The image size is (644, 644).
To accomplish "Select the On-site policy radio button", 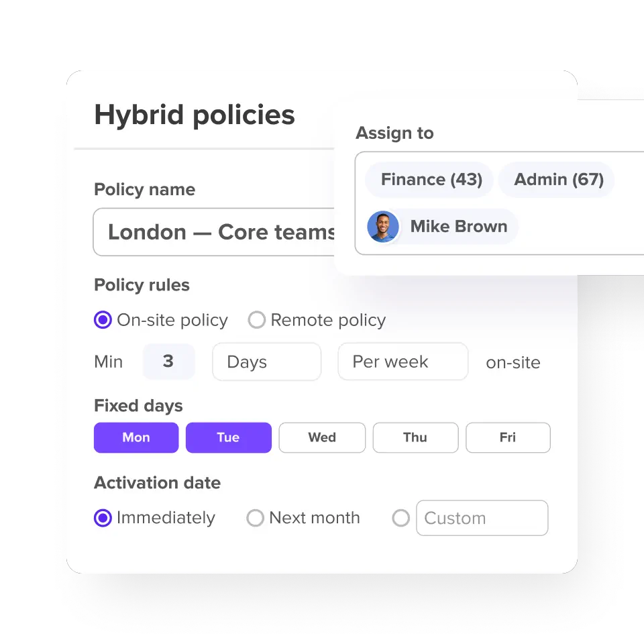I will click(103, 320).
